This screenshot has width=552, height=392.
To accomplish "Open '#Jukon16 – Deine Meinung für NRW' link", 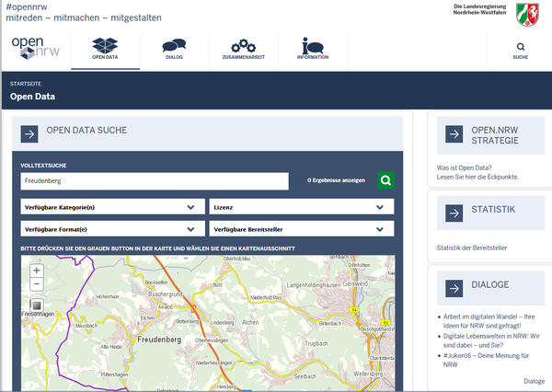I will (486, 360).
